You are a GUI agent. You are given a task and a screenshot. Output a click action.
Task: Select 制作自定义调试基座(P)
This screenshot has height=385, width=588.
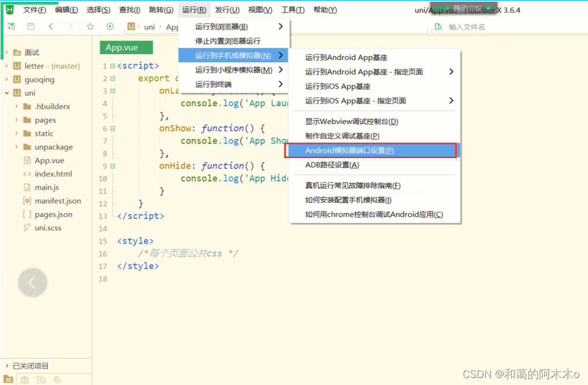coord(374,136)
